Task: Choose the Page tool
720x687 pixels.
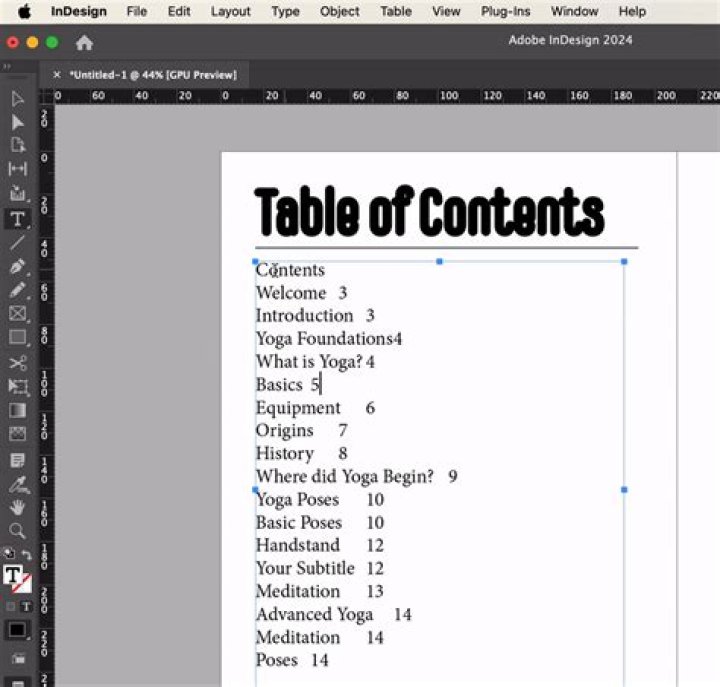Action: coord(17,145)
